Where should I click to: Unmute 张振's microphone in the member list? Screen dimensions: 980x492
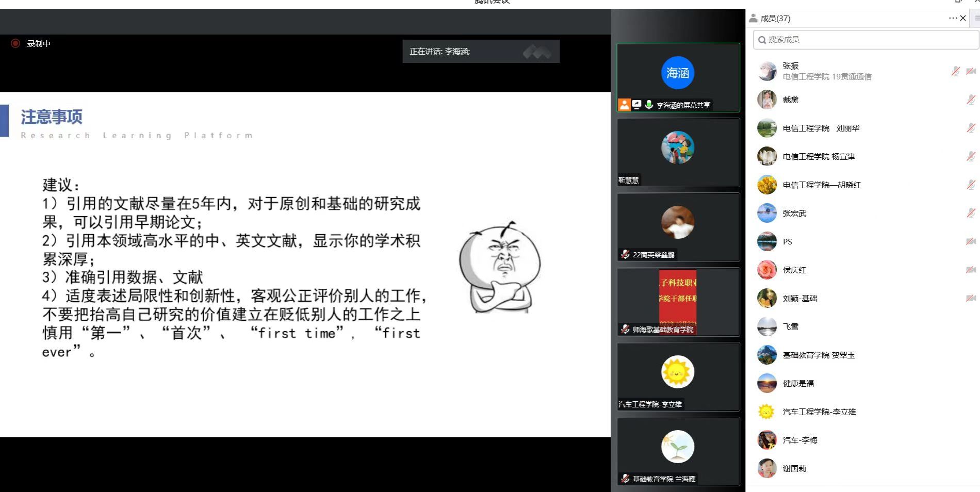coord(955,71)
